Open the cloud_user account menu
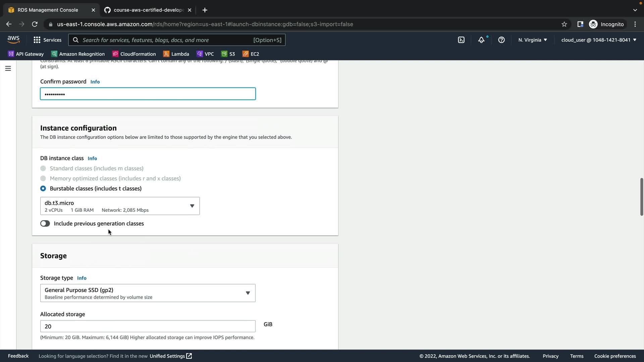The height and width of the screenshot is (362, 644). click(598, 40)
